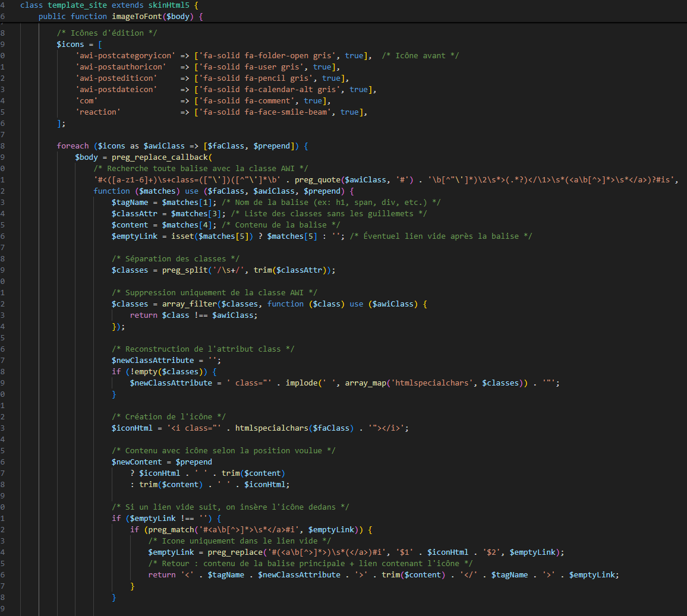Click comment 'Contenu avec icône selon la position voulue'
The image size is (687, 616).
[223, 451]
